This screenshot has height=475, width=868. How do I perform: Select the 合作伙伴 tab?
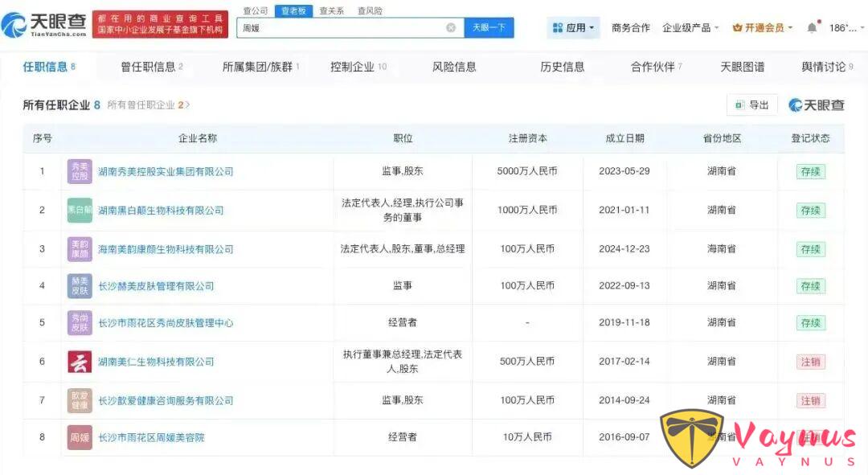(653, 68)
